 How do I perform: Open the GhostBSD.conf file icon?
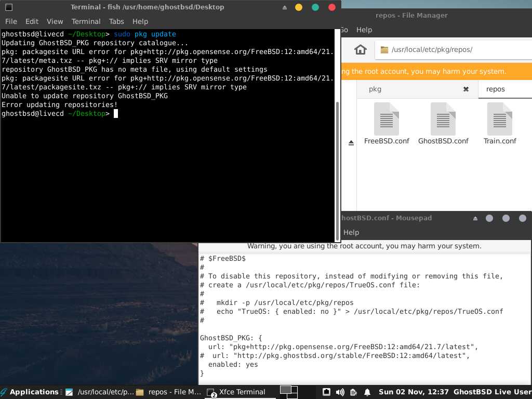(x=443, y=119)
